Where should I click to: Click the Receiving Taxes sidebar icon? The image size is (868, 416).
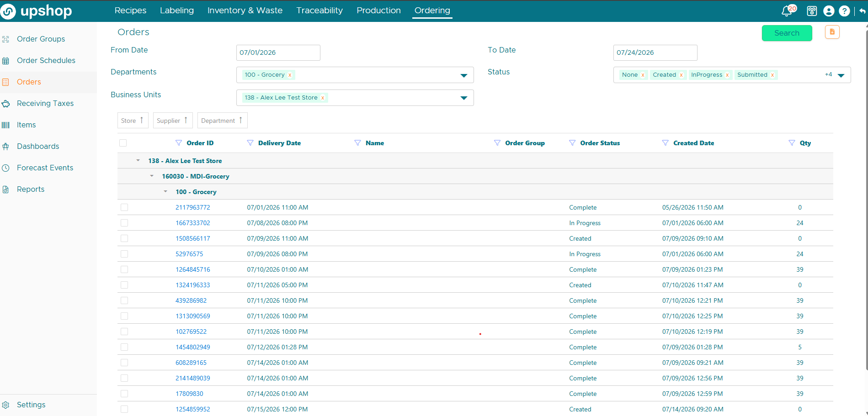coord(5,104)
